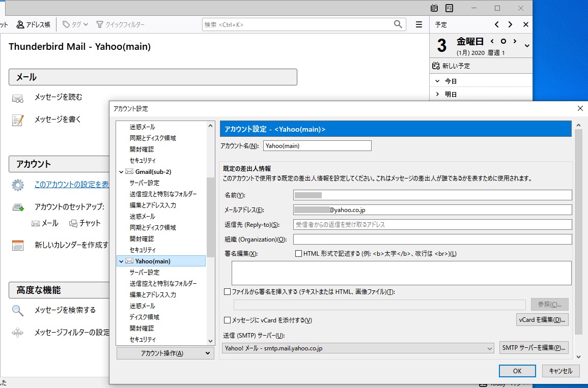Collapse the Gmail(sub-2) account tree
Viewport: 588px width, 388px height.
pos(121,172)
